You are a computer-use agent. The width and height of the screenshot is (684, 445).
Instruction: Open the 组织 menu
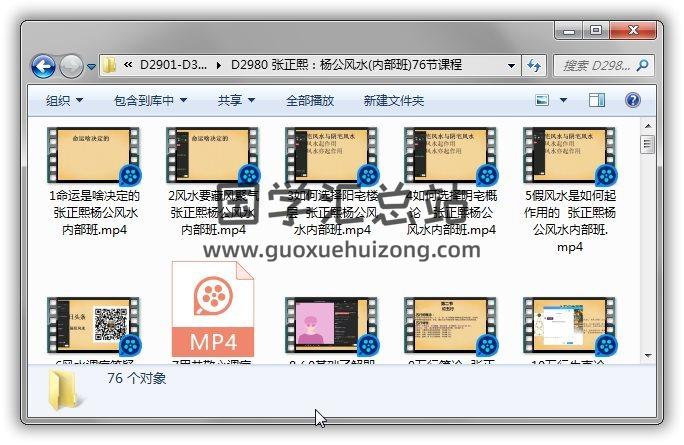64,101
